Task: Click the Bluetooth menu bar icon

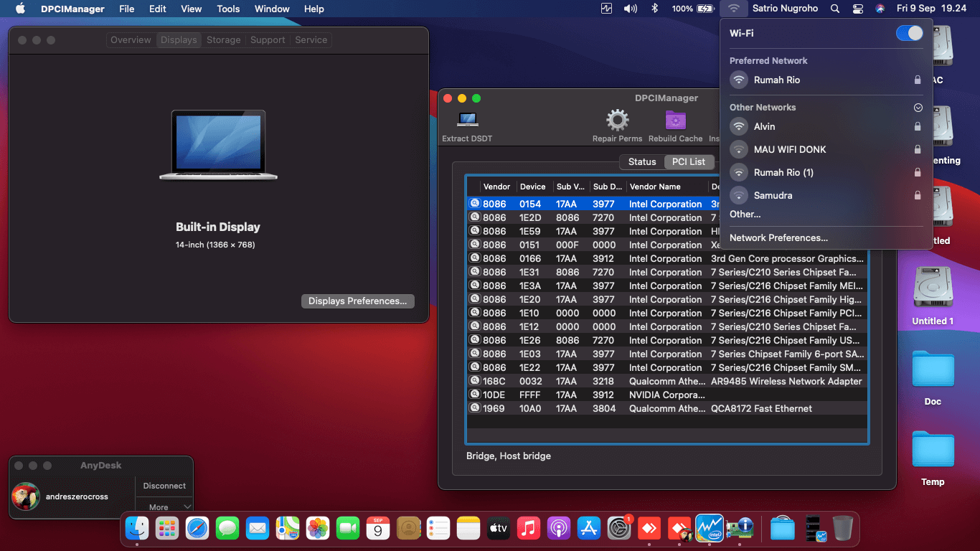Action: tap(654, 9)
